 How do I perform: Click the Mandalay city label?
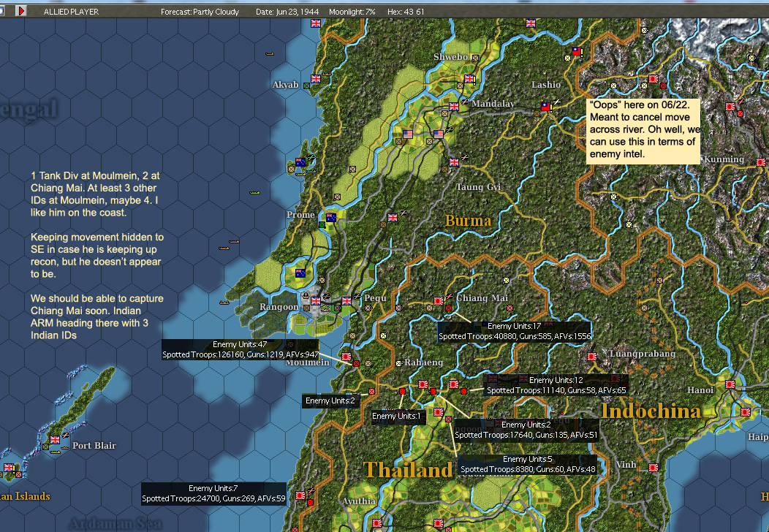tap(493, 104)
